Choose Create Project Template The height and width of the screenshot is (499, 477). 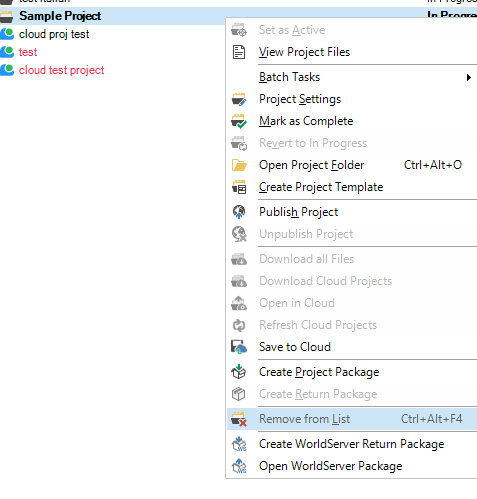point(352,187)
